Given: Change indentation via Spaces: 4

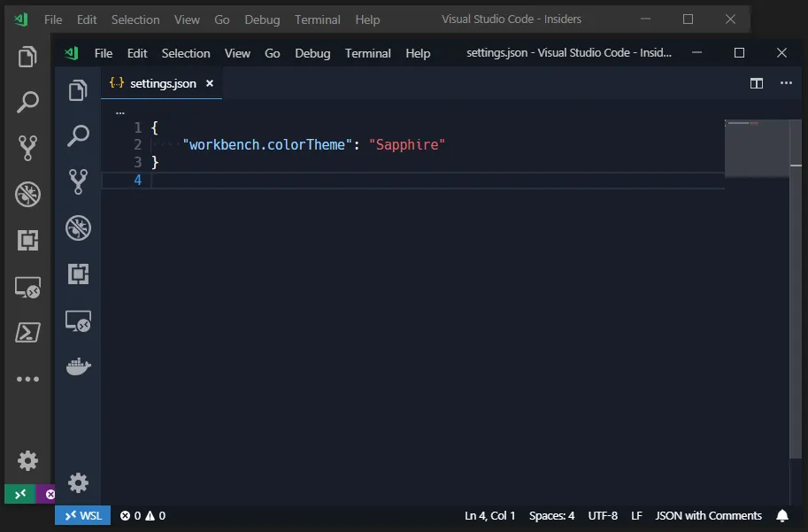Looking at the screenshot, I should click(551, 515).
